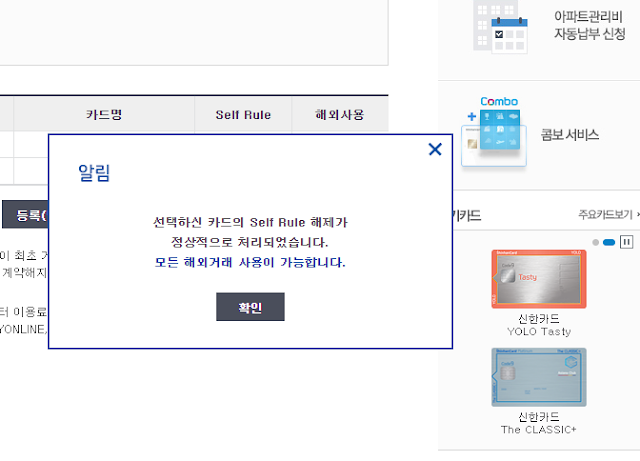Select the 카드명 column header
The width and height of the screenshot is (640, 461).
point(104,114)
